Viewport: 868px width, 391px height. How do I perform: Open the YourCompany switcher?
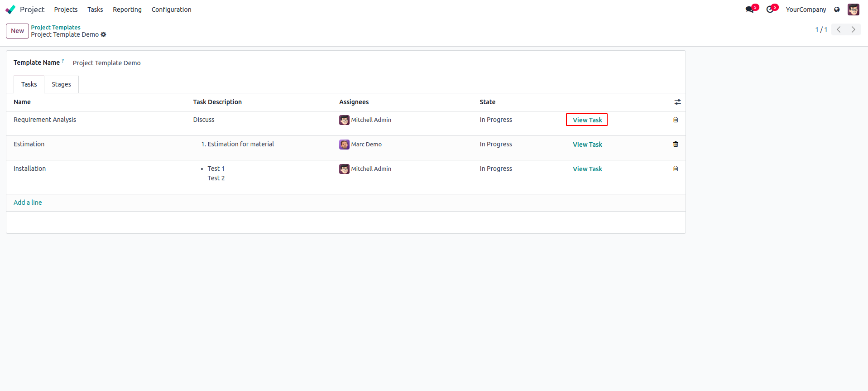click(x=806, y=10)
